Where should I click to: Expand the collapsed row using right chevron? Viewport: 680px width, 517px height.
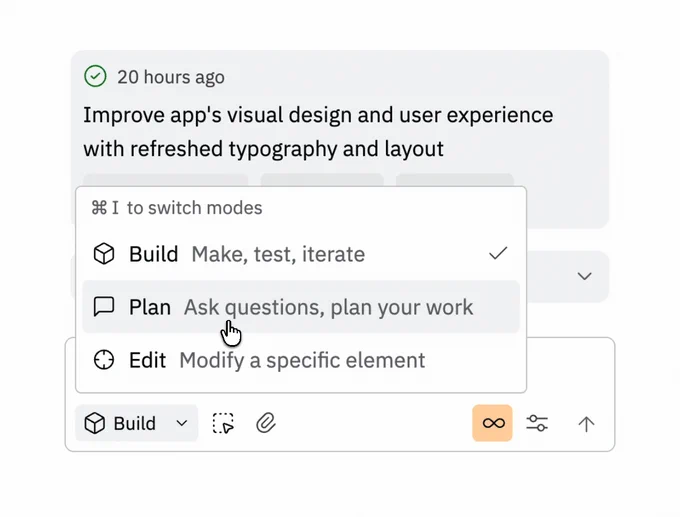pos(585,276)
